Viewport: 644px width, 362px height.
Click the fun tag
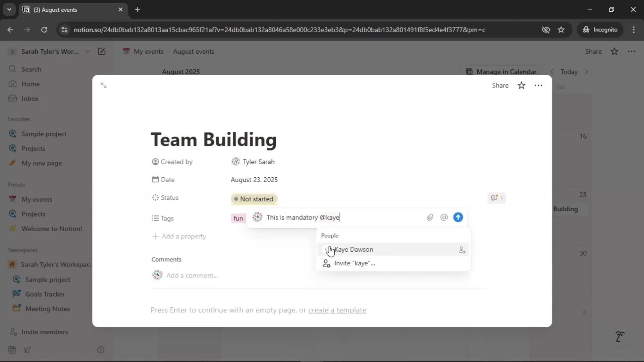(x=238, y=218)
